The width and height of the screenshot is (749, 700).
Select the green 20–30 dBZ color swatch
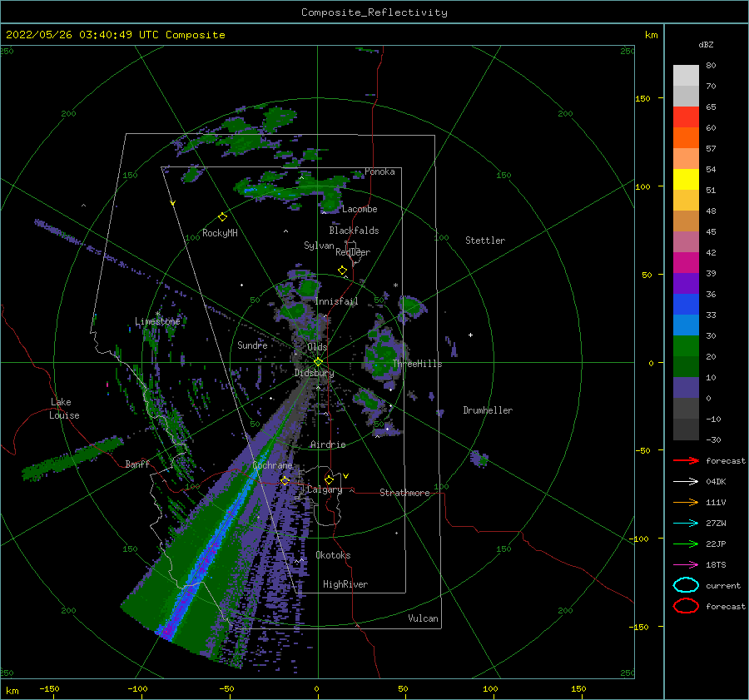click(x=686, y=346)
